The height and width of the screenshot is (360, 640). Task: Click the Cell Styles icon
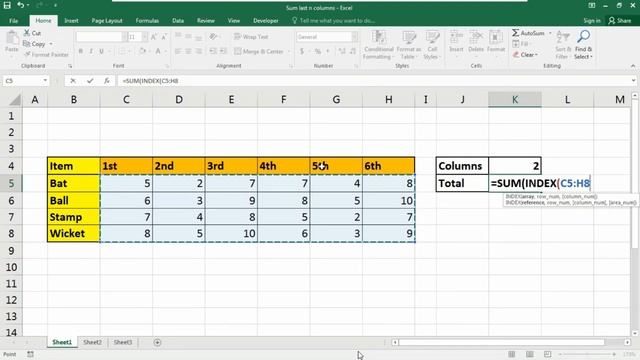[x=432, y=38]
